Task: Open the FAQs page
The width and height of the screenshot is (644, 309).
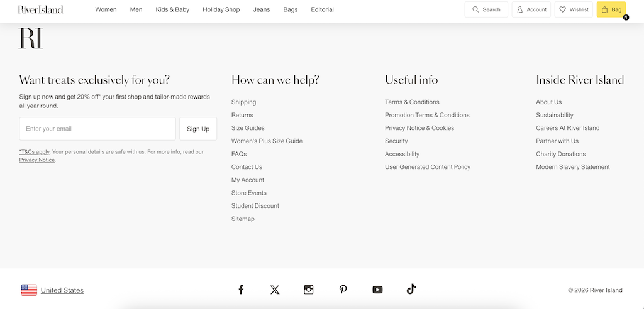Action: pyautogui.click(x=239, y=154)
